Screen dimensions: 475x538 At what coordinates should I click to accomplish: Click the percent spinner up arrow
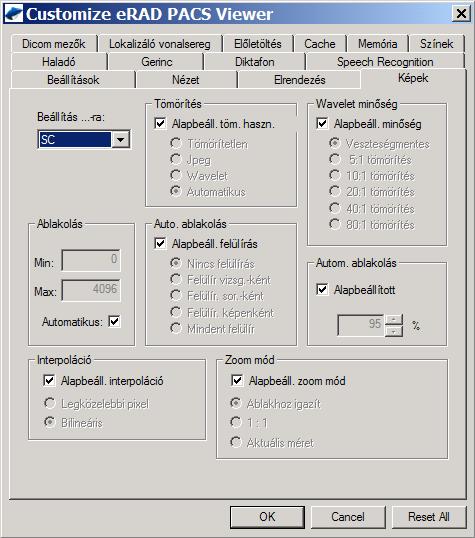click(394, 319)
